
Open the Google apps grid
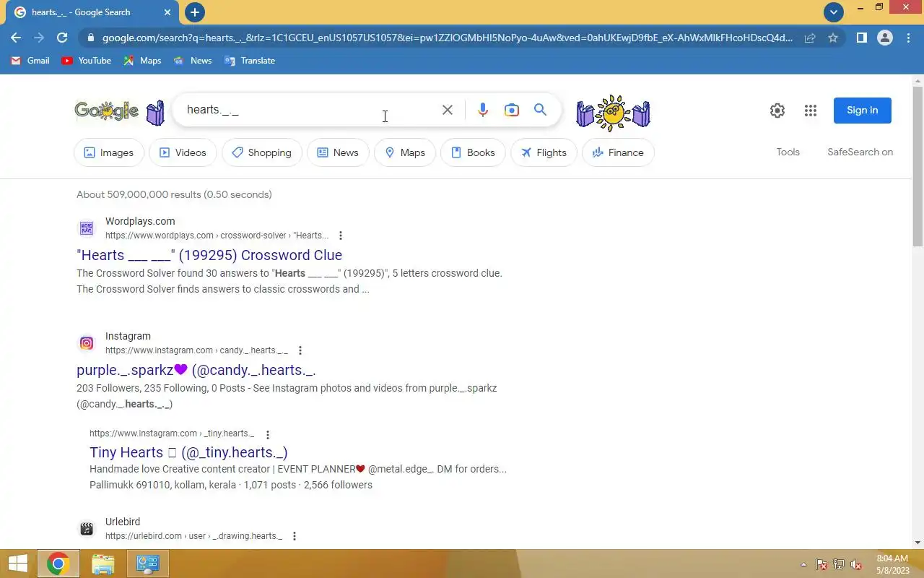[x=811, y=111]
